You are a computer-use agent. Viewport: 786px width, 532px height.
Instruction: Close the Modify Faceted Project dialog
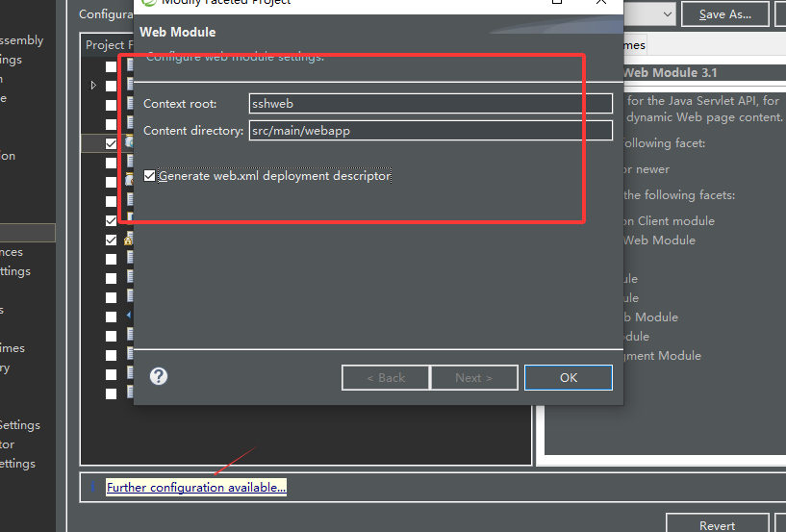(600, 2)
